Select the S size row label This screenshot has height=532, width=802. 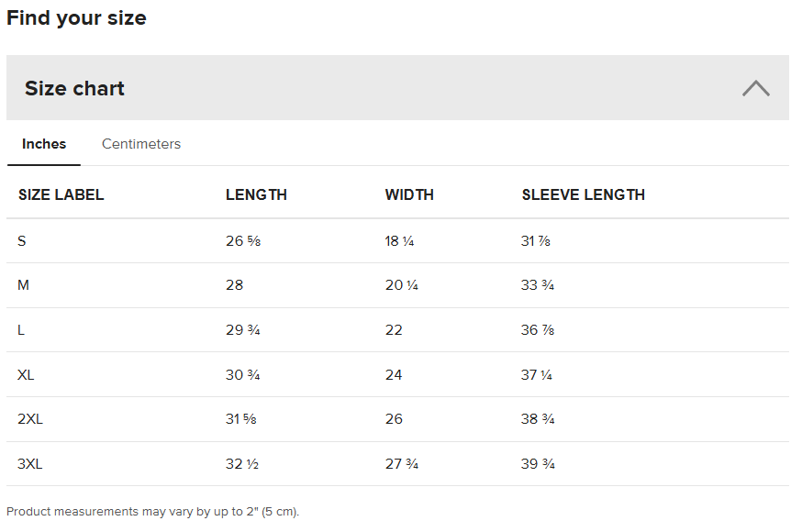[x=22, y=241]
